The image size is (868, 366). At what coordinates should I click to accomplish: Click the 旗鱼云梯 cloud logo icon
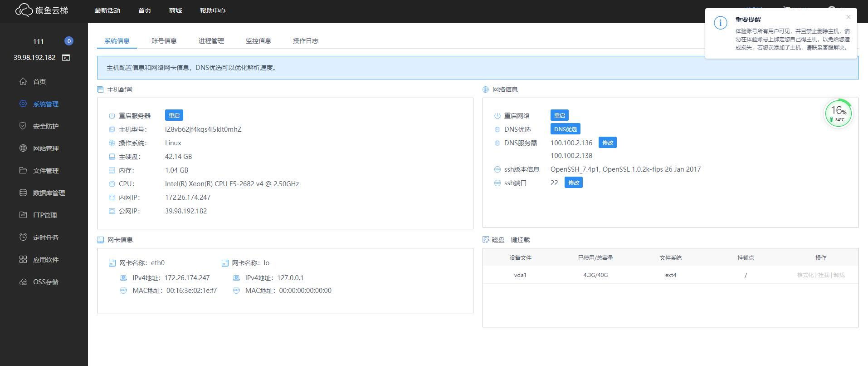pos(24,10)
